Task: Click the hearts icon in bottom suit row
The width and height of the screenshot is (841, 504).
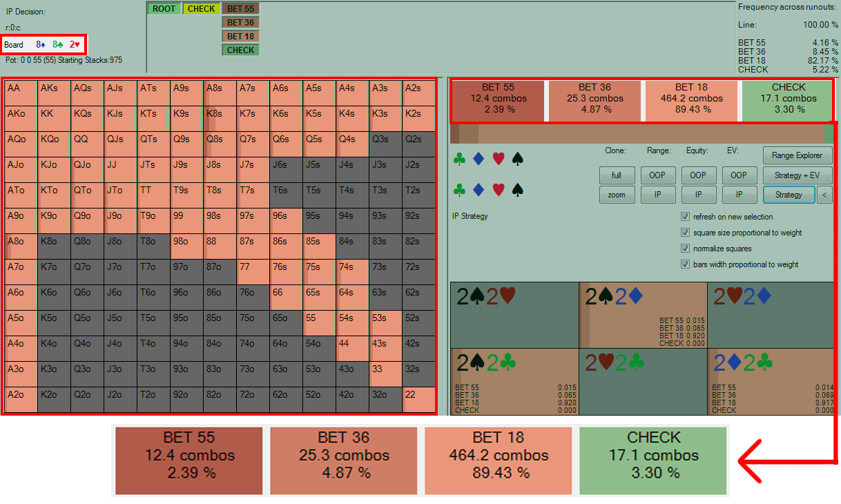Action: pyautogui.click(x=498, y=189)
